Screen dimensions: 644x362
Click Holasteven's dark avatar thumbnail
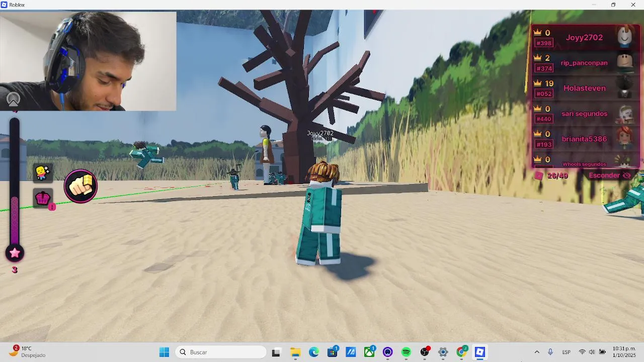tap(625, 88)
